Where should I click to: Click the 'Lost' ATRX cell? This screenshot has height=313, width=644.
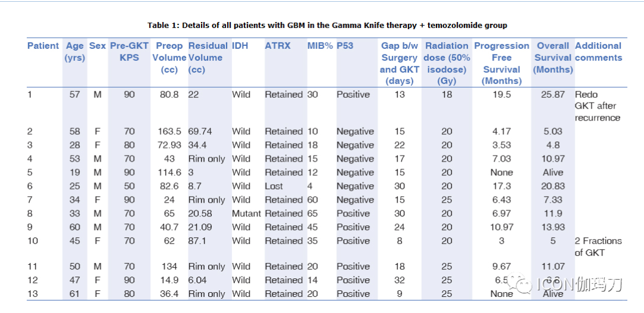coord(275,186)
